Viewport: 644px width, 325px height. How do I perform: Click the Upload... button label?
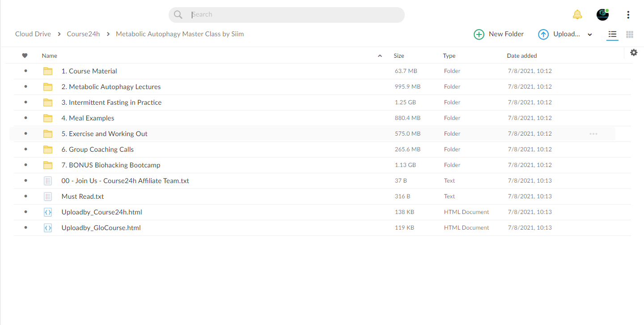567,34
